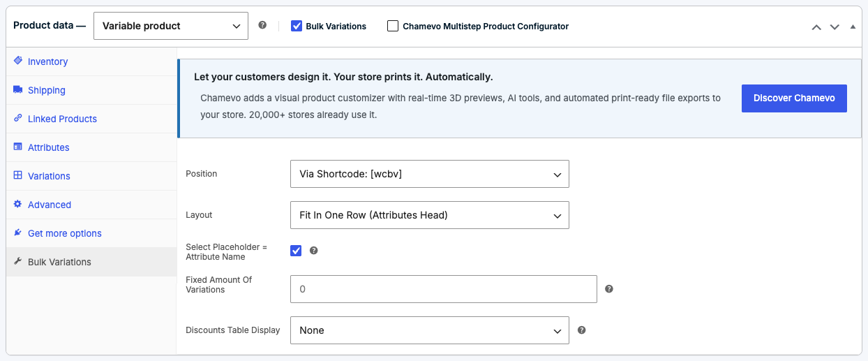
Task: Open the Layout dropdown
Action: click(x=430, y=215)
